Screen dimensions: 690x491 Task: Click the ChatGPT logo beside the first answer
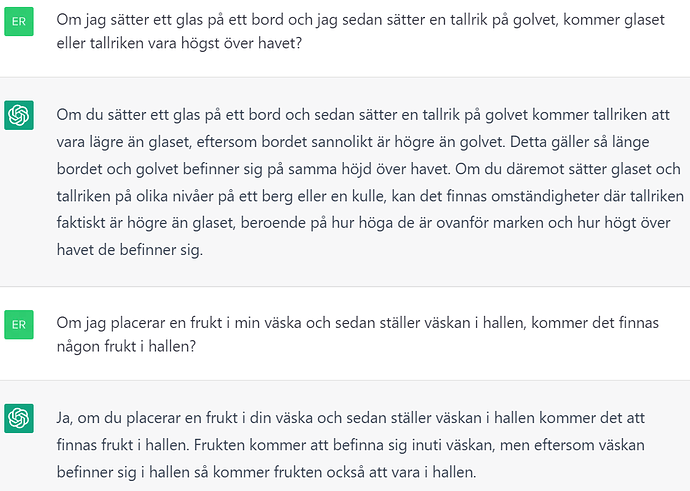pos(19,115)
